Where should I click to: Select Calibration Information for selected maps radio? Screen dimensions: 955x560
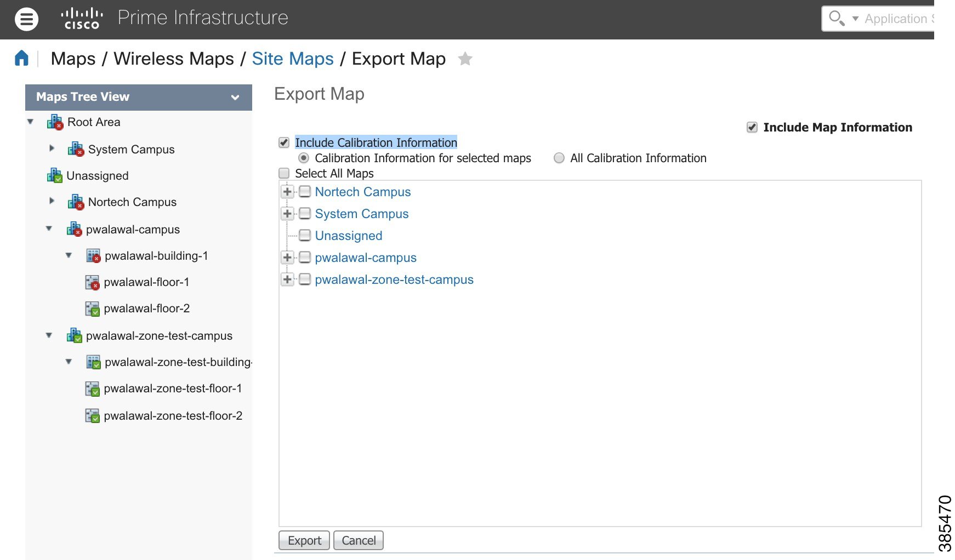304,158
